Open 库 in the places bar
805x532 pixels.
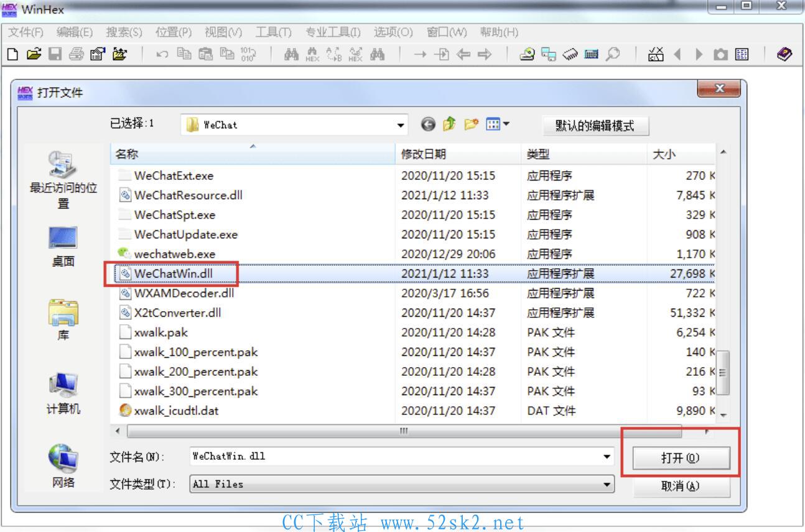(x=63, y=319)
